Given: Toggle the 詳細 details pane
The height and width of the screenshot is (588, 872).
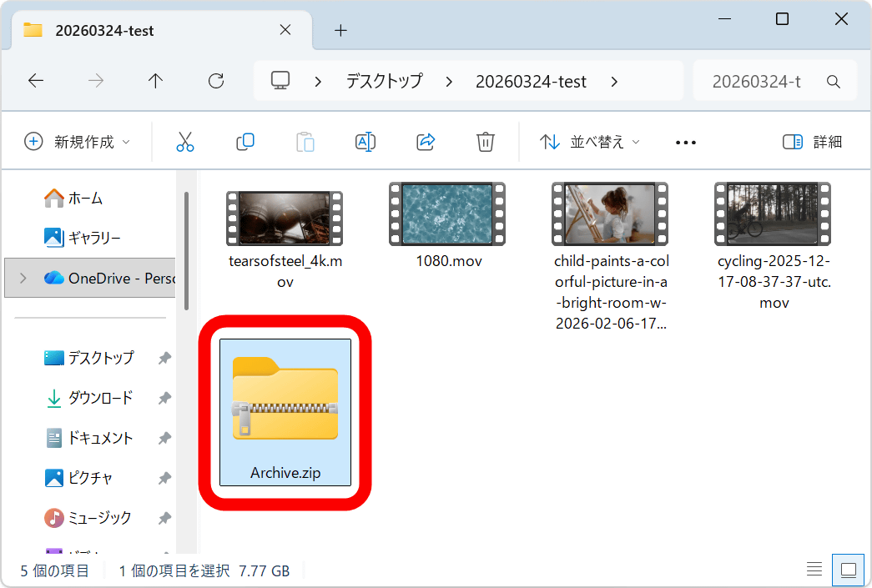Looking at the screenshot, I should coord(812,142).
